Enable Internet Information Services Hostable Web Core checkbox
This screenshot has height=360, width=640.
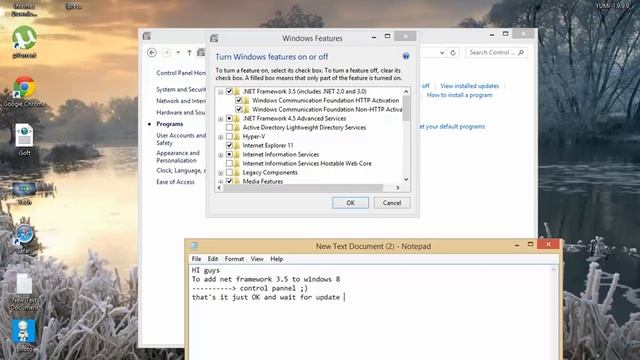click(229, 163)
